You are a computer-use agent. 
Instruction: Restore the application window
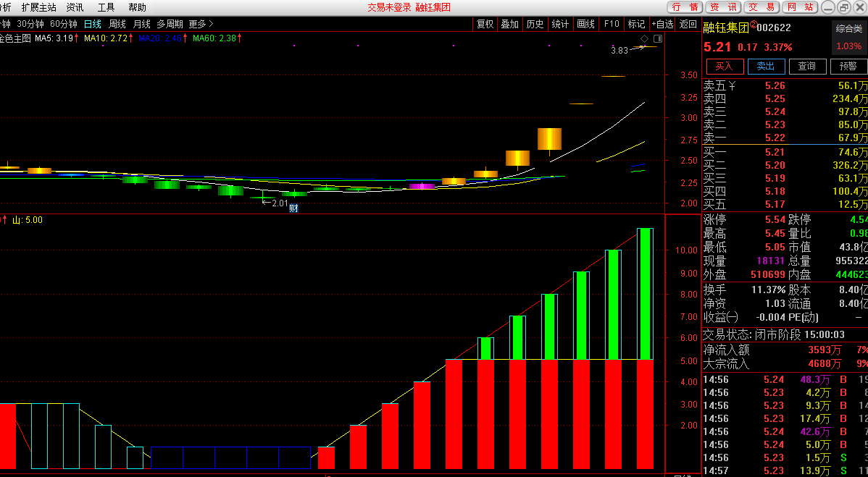click(843, 7)
